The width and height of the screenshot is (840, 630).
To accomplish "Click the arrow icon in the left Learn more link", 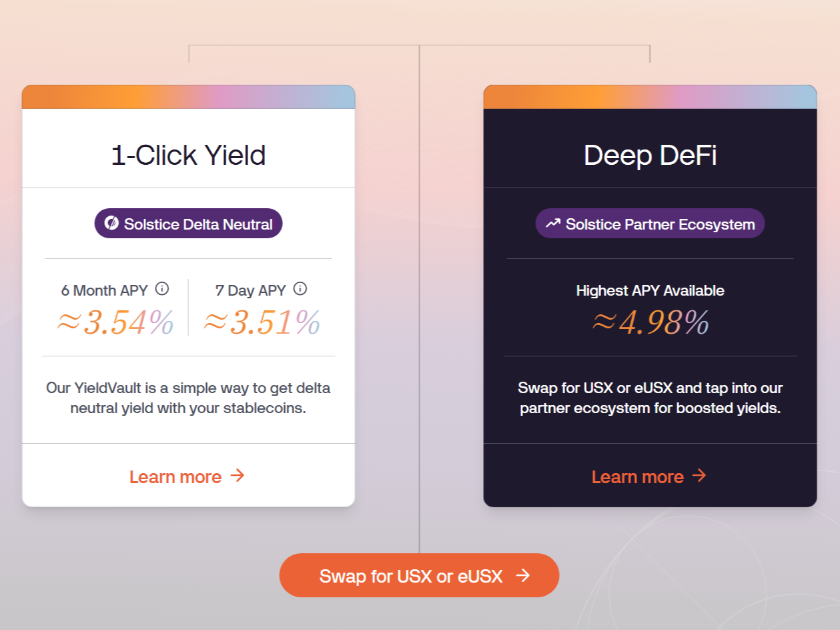I will (237, 477).
